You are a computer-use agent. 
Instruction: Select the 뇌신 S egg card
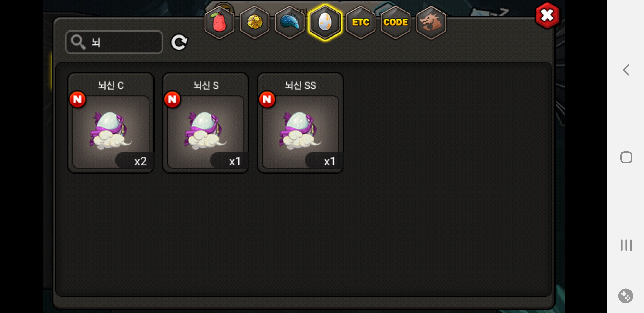click(206, 123)
